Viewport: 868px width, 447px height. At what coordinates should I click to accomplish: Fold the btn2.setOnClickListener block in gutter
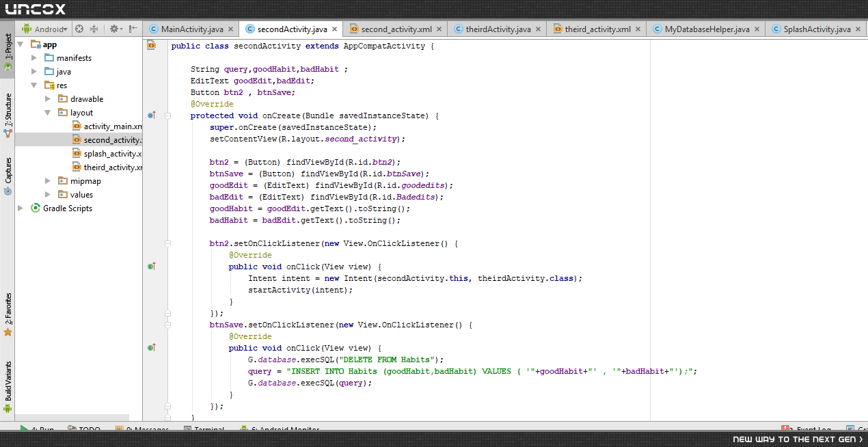click(x=167, y=243)
